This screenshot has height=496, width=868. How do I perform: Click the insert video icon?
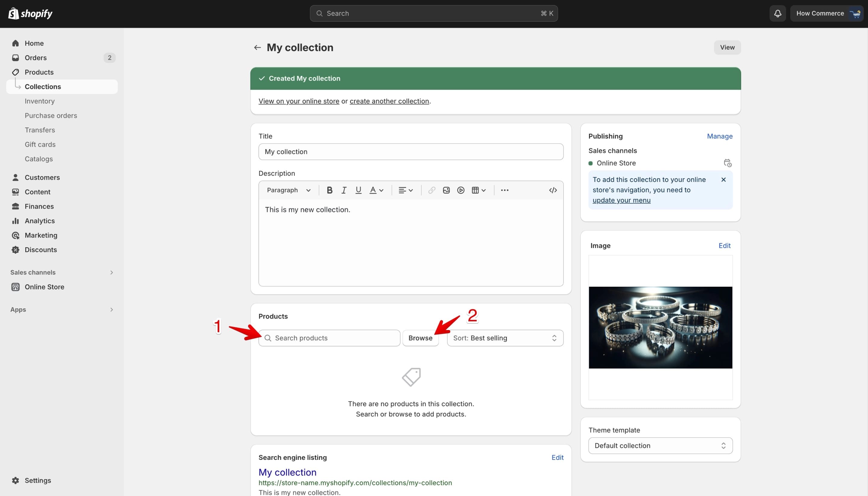pyautogui.click(x=461, y=190)
